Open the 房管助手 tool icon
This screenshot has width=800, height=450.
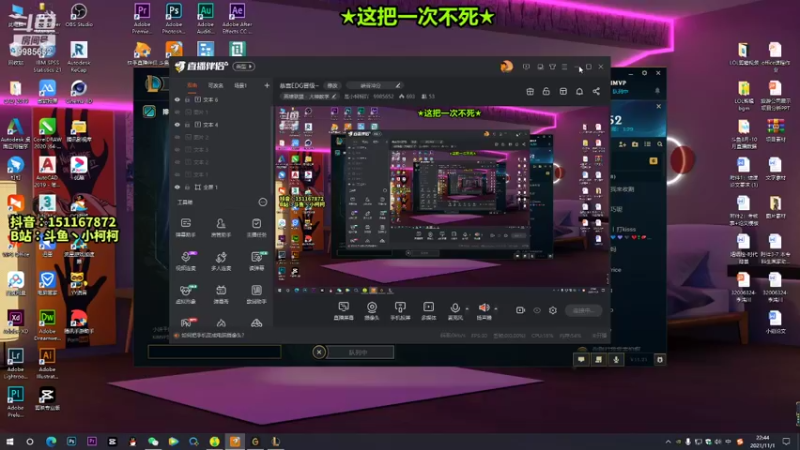pos(221,228)
